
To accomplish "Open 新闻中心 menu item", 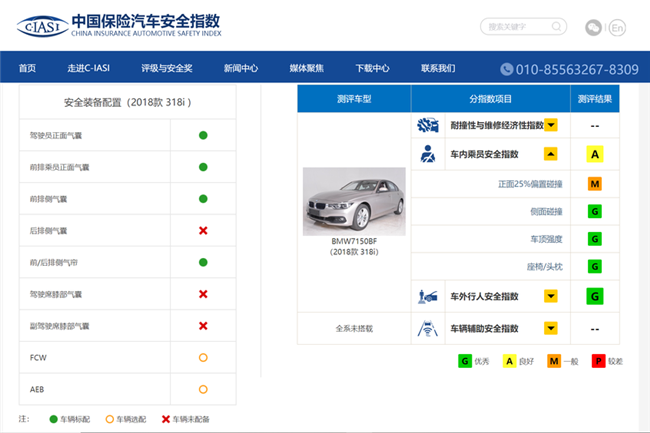I will click(241, 68).
